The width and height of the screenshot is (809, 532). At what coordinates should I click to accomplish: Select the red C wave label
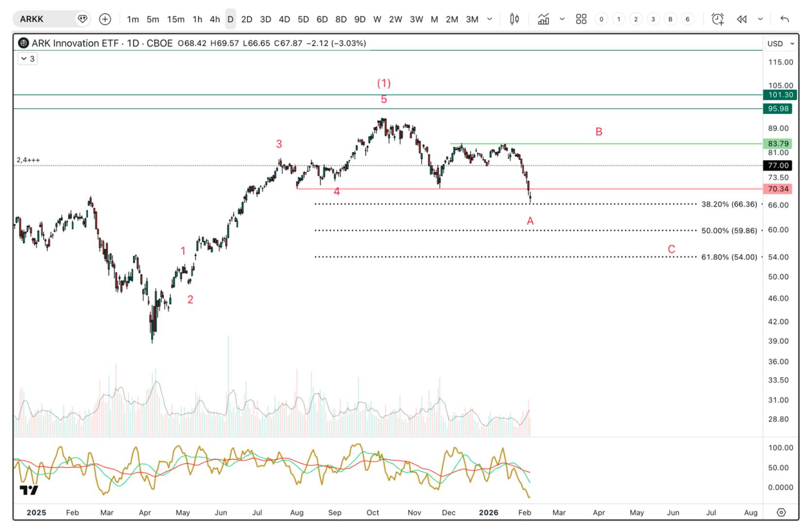point(672,249)
